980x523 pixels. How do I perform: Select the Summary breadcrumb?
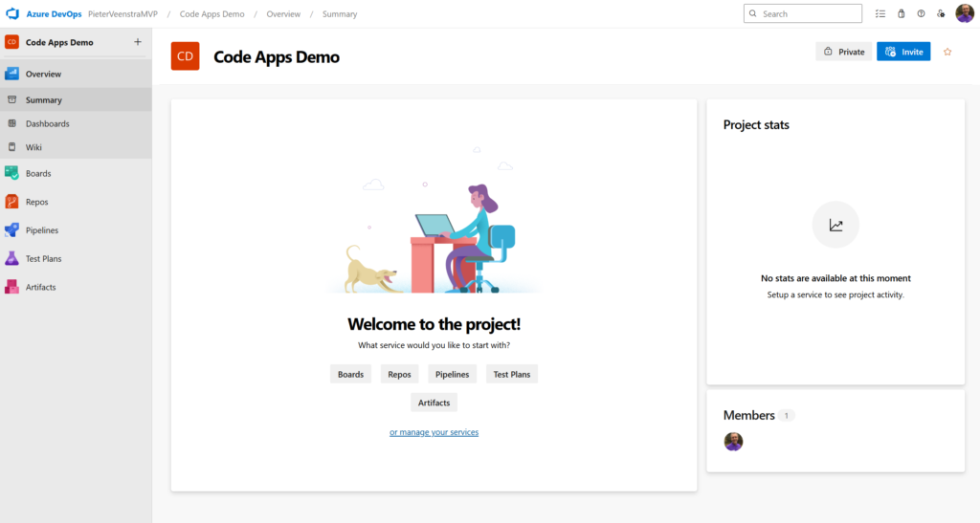[x=340, y=13]
